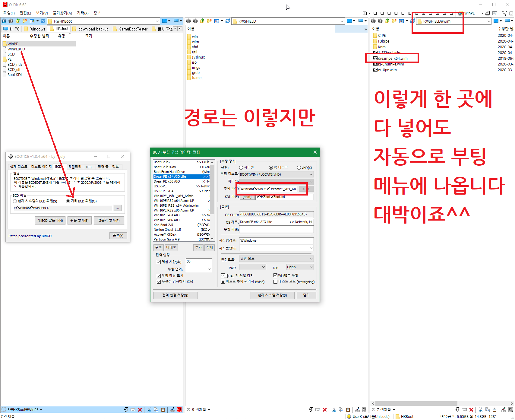Switch to the QemuBootTester tab
The height and width of the screenshot is (420, 515).
coord(131,29)
